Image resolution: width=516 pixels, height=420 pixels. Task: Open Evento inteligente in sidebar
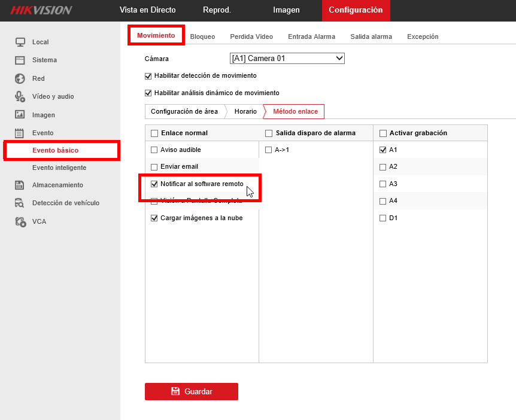pos(59,168)
